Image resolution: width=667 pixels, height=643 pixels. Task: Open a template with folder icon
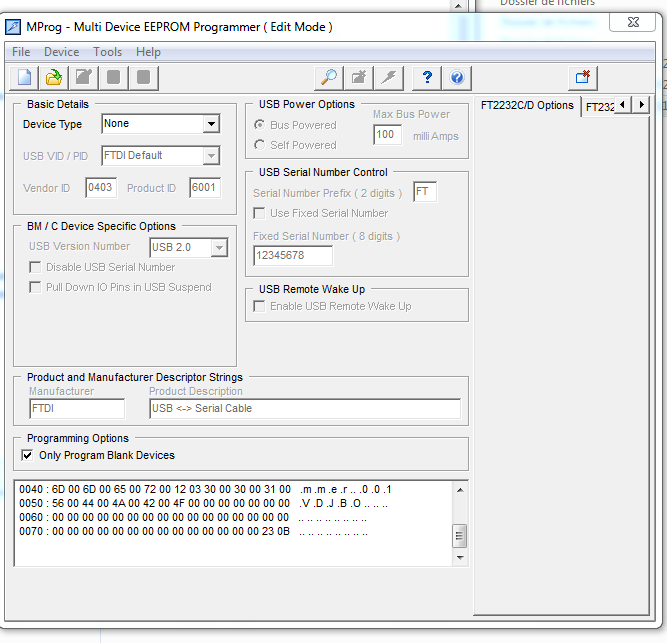[54, 78]
